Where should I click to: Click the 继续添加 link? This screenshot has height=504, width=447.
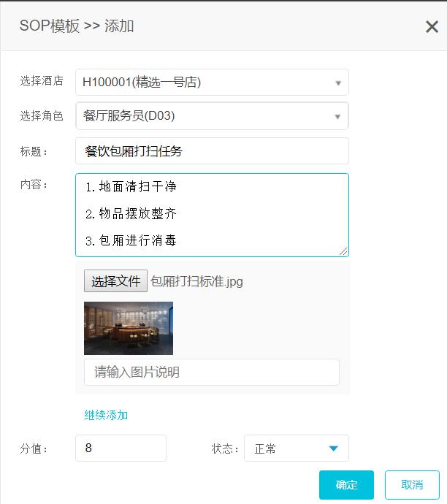point(106,415)
